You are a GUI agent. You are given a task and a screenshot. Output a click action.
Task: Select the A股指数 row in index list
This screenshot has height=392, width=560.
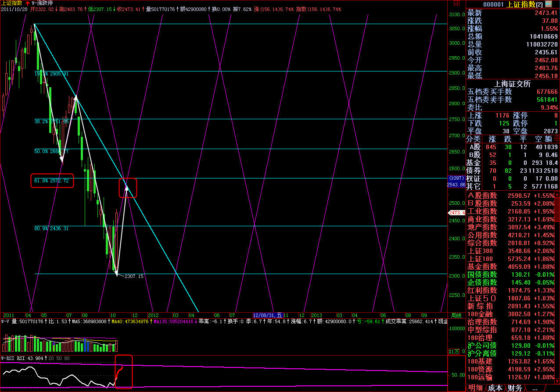[482, 196]
